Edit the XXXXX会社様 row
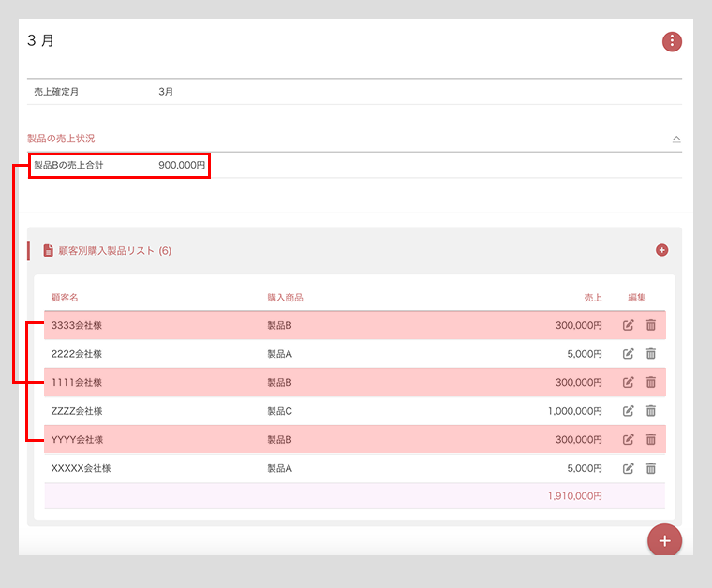Viewport: 712px width, 588px height. [629, 468]
